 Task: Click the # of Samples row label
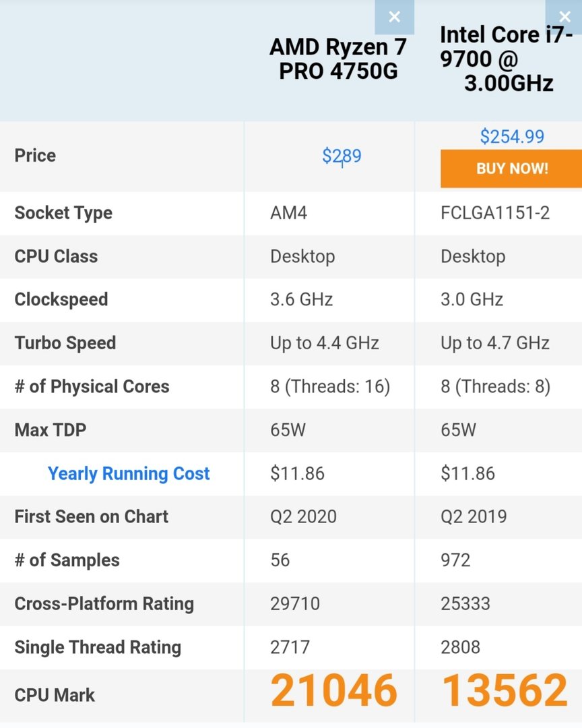tap(67, 560)
